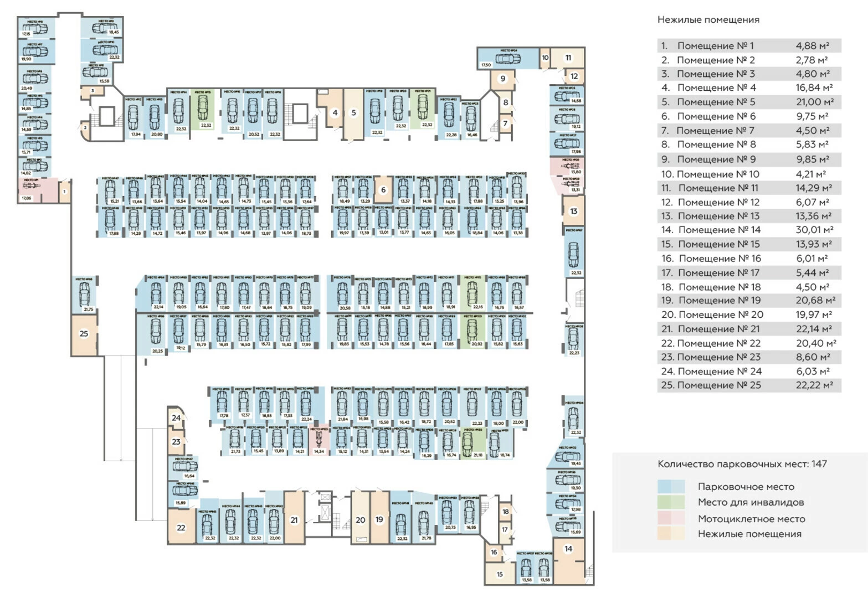Select room 11 on the floor plan
Screen dimensions: 868x598
[x=568, y=57]
